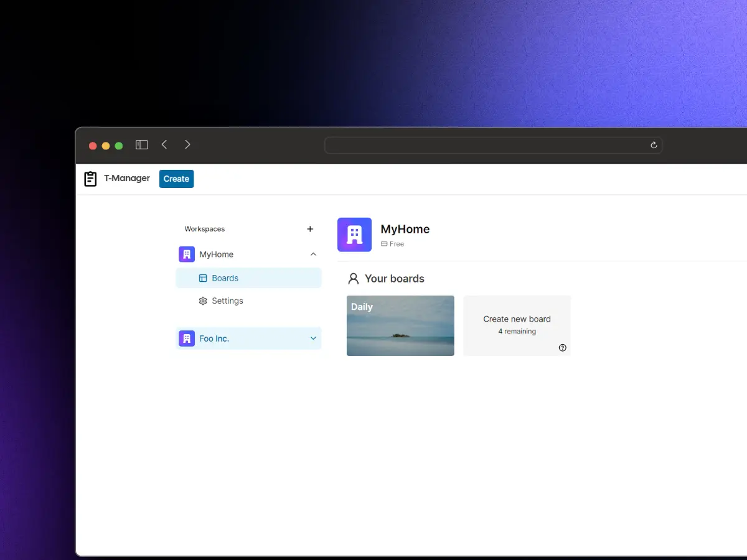
Task: Click the MyHome workspace avatar in the sidebar
Action: [187, 254]
